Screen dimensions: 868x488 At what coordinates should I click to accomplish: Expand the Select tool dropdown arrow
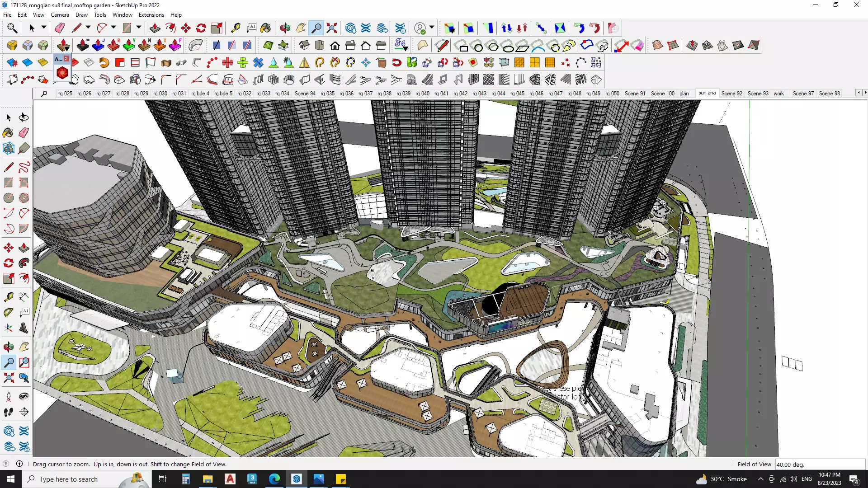pyautogui.click(x=44, y=28)
